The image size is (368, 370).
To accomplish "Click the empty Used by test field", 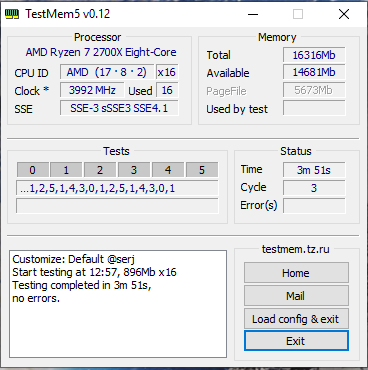I will tap(314, 108).
